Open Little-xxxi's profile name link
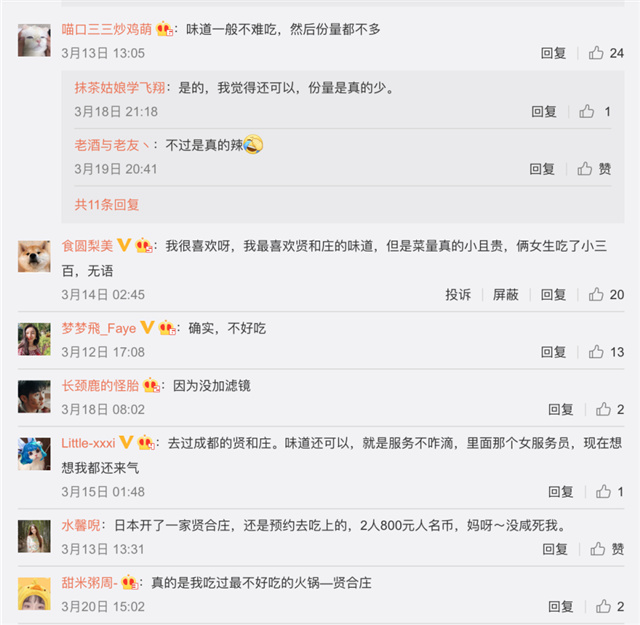Screen dimensions: 640x625 pos(88,443)
